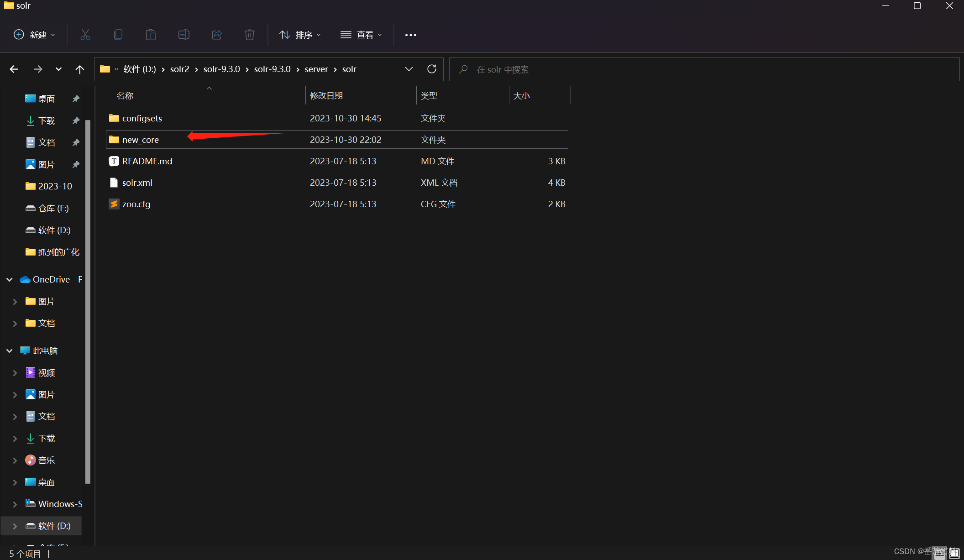Unpin 桌面 from quick access
This screenshot has height=560, width=964.
pos(76,99)
